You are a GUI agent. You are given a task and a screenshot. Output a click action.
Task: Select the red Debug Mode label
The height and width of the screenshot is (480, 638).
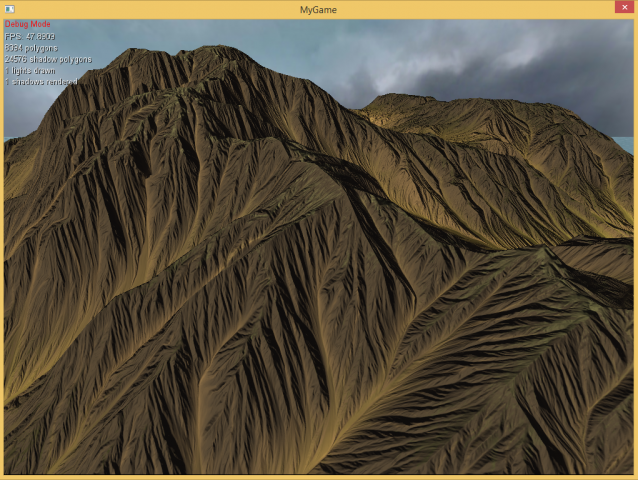tap(28, 24)
